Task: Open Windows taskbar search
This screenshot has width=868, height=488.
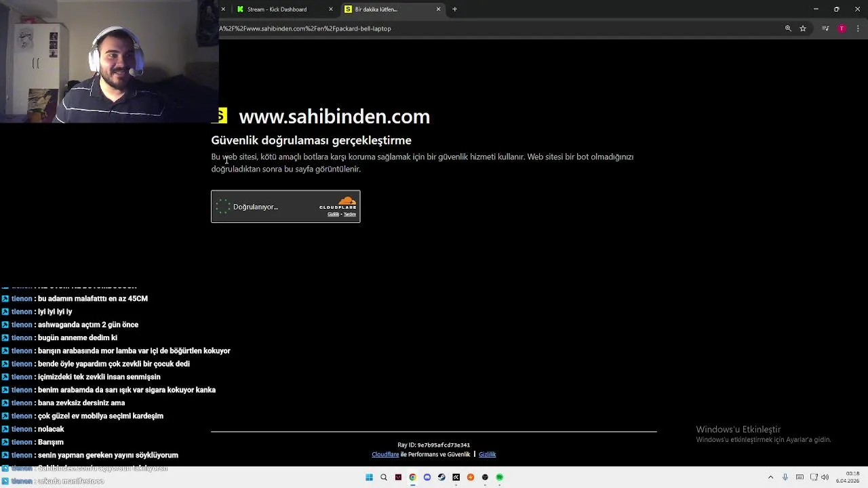Action: tap(383, 477)
